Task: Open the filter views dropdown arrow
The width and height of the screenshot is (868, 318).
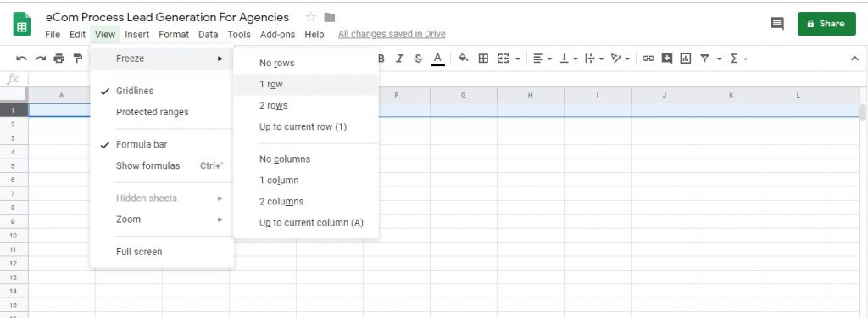Action: click(719, 59)
